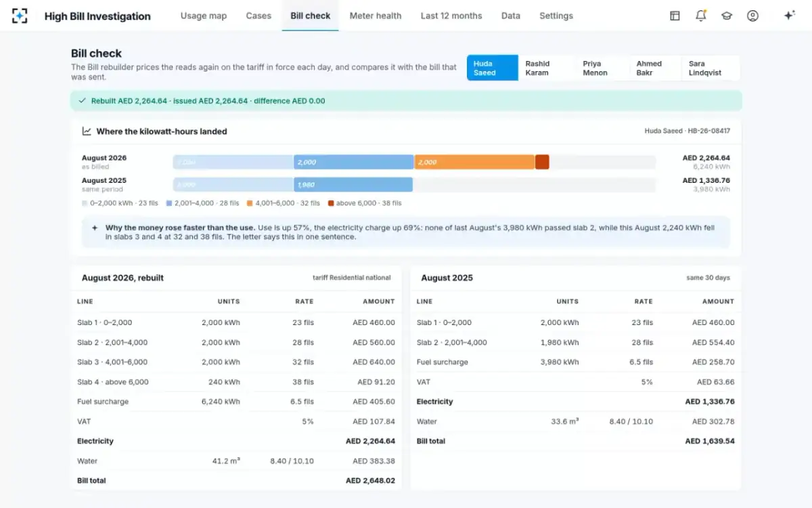
Task: Click the 'Slab 4 · above 6,000' row label
Action: click(x=112, y=382)
